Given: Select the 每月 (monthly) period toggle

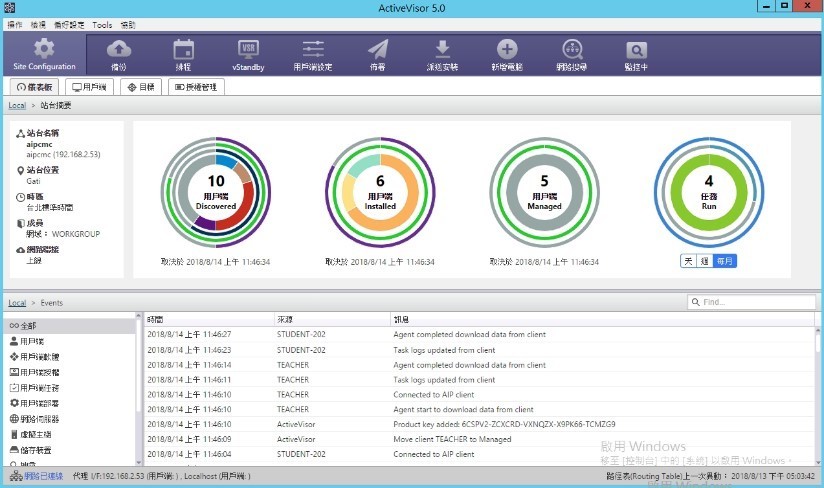Looking at the screenshot, I should [x=723, y=260].
